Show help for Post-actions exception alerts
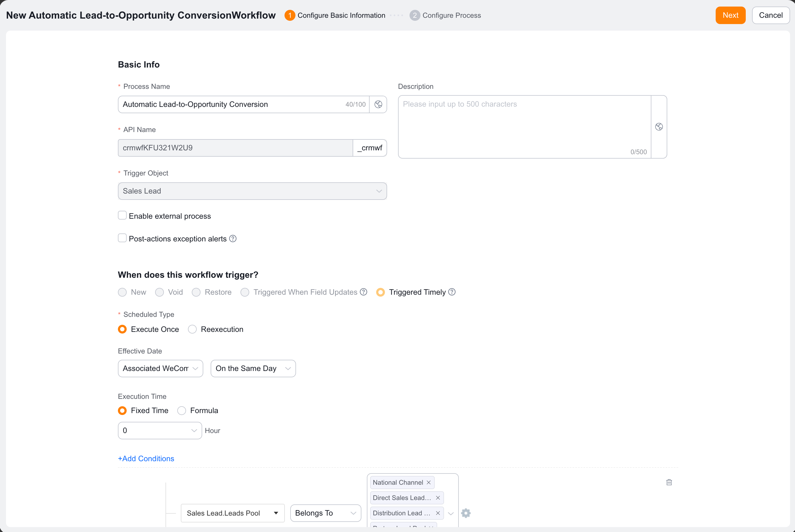 pos(233,238)
